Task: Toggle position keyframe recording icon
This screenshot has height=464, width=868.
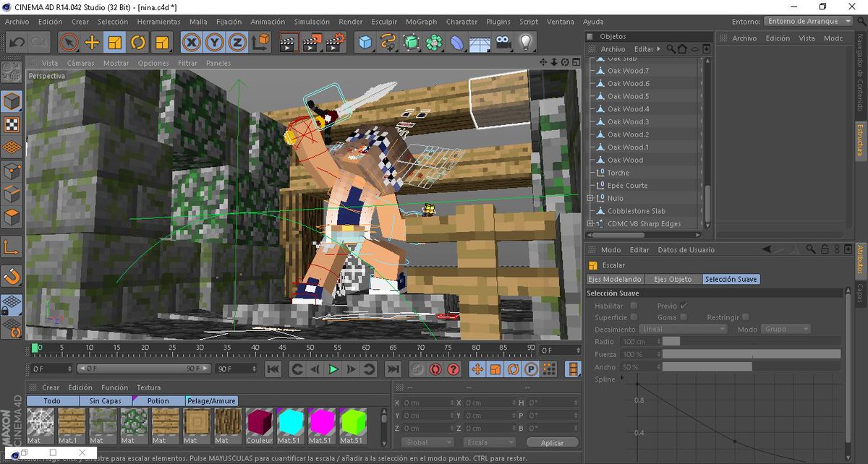Action: tap(477, 369)
